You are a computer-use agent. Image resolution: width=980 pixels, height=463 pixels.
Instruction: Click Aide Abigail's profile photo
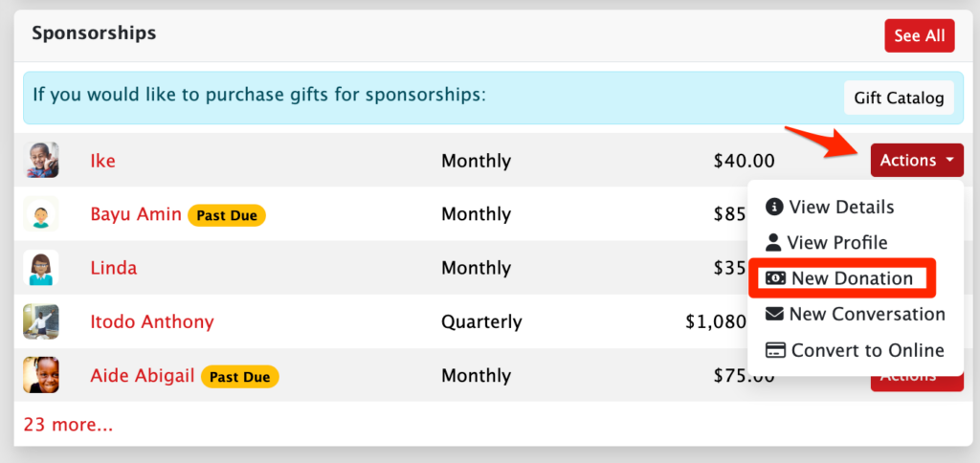coord(41,375)
